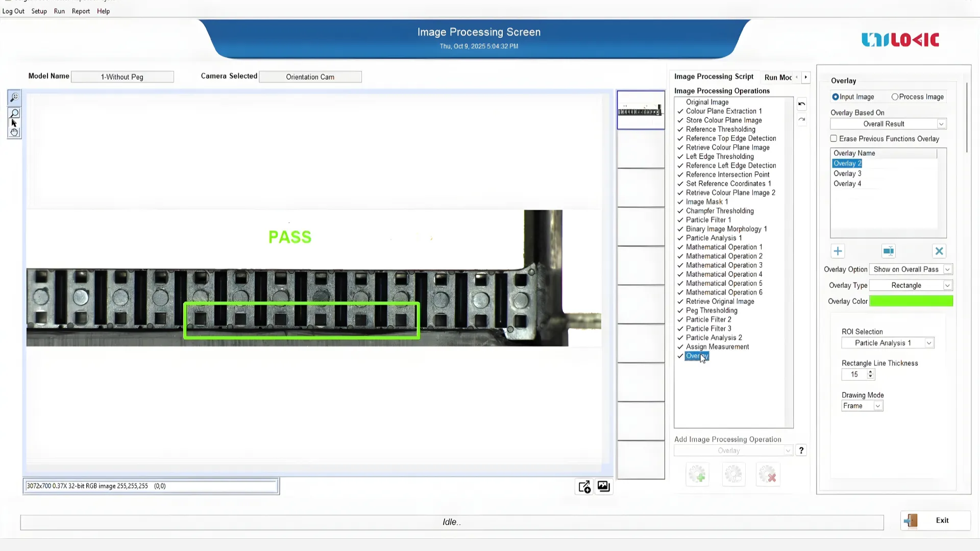Delete selected overlay with X icon
Image resolution: width=980 pixels, height=551 pixels.
pos(939,251)
